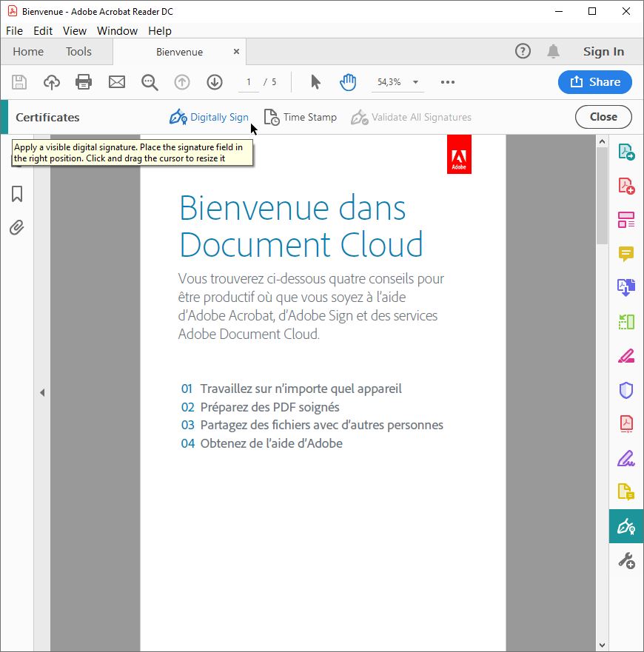
Task: Activate the Hand pan tool
Action: [x=348, y=82]
